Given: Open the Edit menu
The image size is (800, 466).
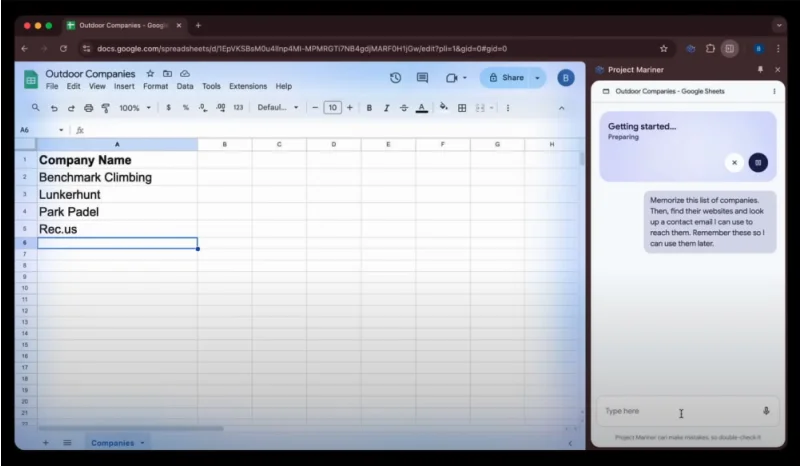Looking at the screenshot, I should (73, 86).
